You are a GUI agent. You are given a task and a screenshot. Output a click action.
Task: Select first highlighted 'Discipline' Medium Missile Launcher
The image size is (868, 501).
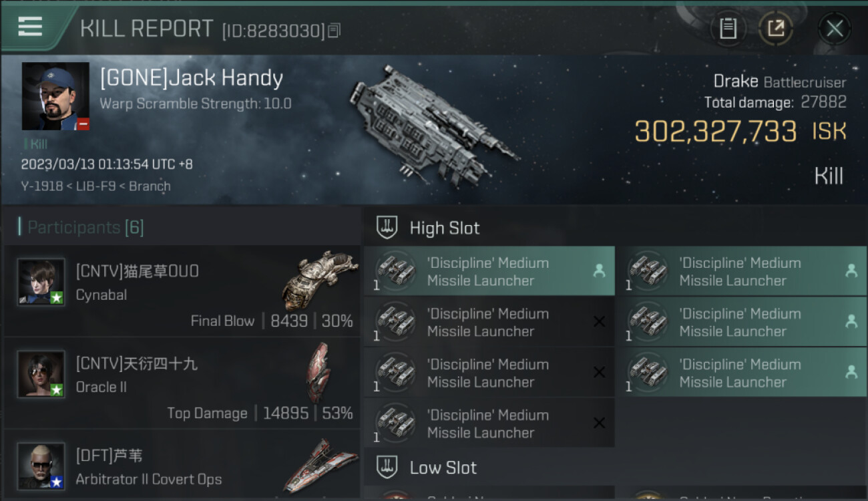coord(489,271)
